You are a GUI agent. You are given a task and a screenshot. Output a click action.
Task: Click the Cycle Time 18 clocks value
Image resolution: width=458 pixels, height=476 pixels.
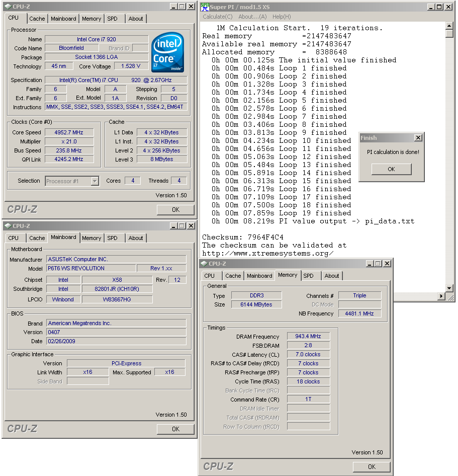tap(308, 381)
